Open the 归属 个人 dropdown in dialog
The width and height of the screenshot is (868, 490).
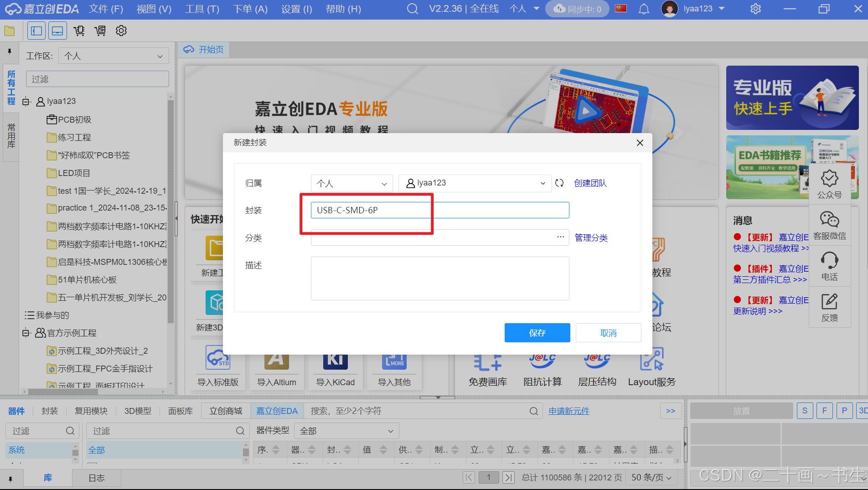351,183
